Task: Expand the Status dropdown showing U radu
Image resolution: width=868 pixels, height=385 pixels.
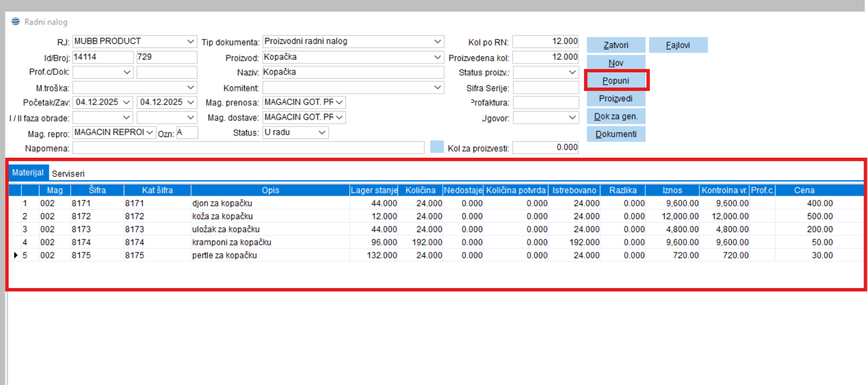Action: point(322,133)
